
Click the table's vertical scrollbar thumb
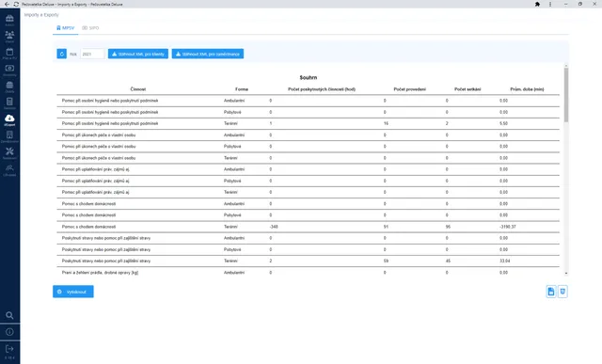566,94
